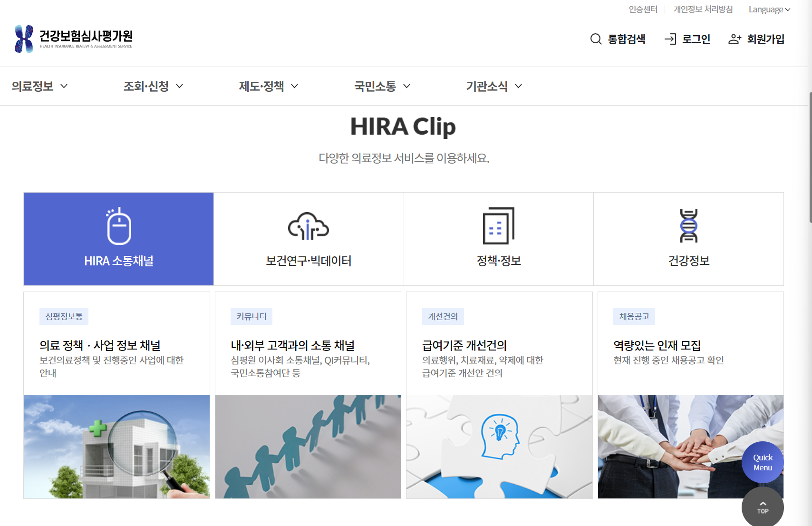Image resolution: width=812 pixels, height=526 pixels.
Task: Expand the Language dropdown
Action: (769, 10)
